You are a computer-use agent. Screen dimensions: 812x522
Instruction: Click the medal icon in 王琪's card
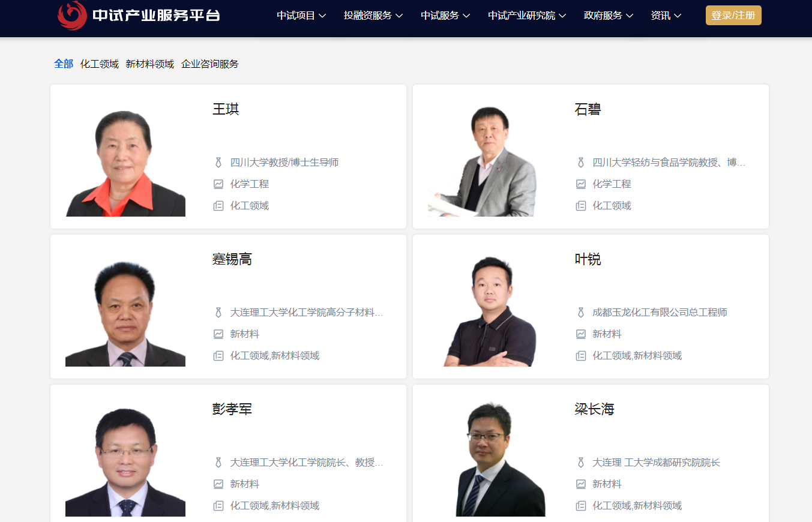(218, 163)
